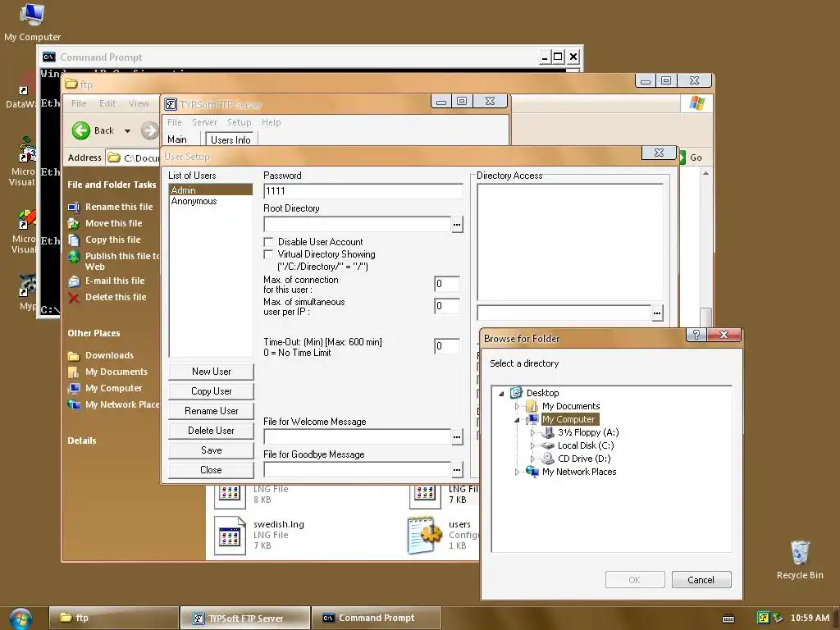Focus Max connection for this user field
Image resolution: width=840 pixels, height=630 pixels.
(447, 284)
